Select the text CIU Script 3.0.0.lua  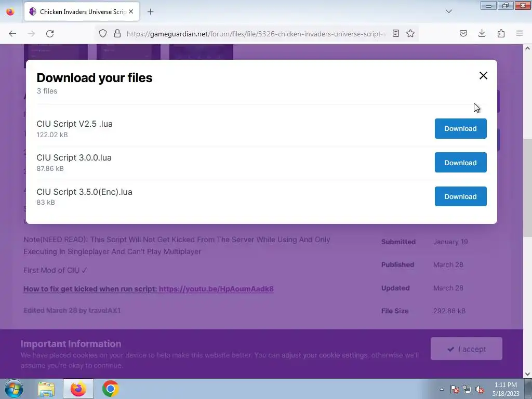(x=74, y=158)
